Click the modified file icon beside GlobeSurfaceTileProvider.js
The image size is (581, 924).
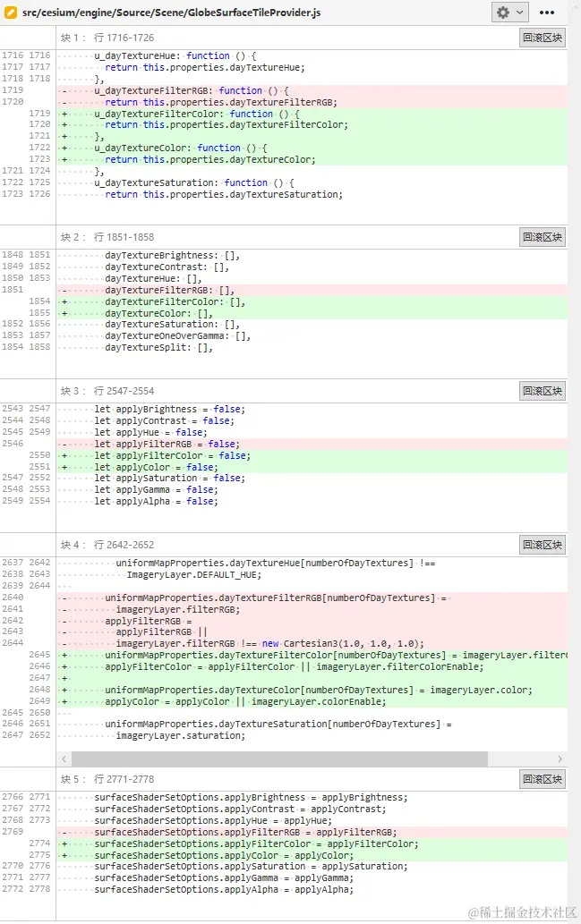point(10,12)
